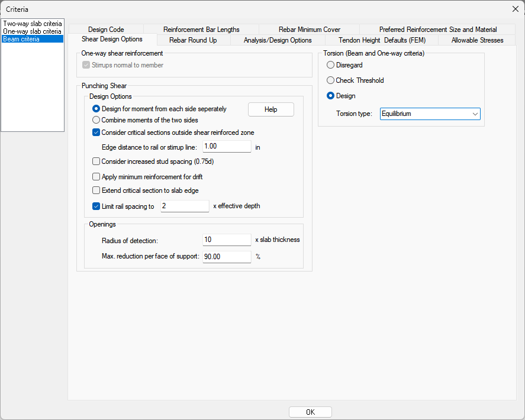This screenshot has height=420, width=525.
Task: Check Extend critical section to slab edge
Action: click(x=96, y=190)
